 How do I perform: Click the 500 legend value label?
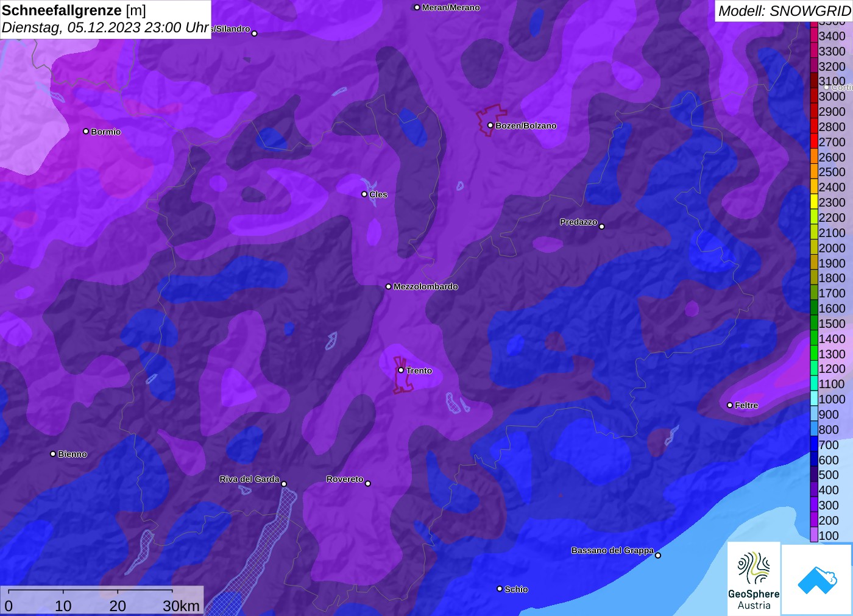coord(829,475)
